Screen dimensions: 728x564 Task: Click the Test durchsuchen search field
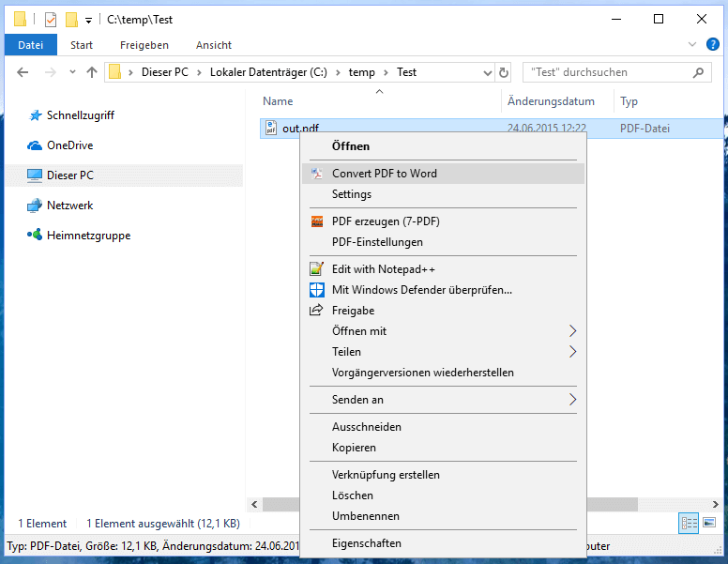pos(617,72)
